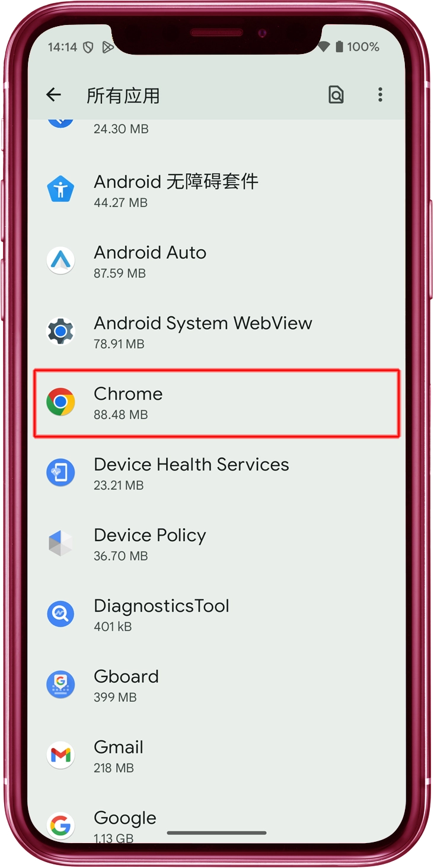Tap the DiagnosticsTool icon
This screenshot has height=868, width=434.
tap(61, 614)
